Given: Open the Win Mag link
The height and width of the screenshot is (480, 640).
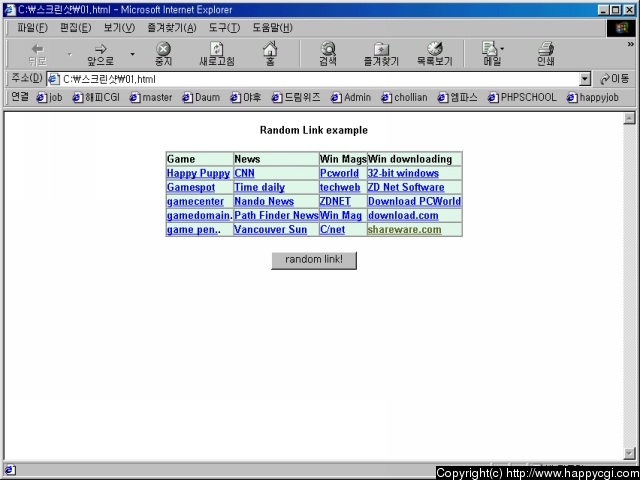Looking at the screenshot, I should (x=341, y=216).
